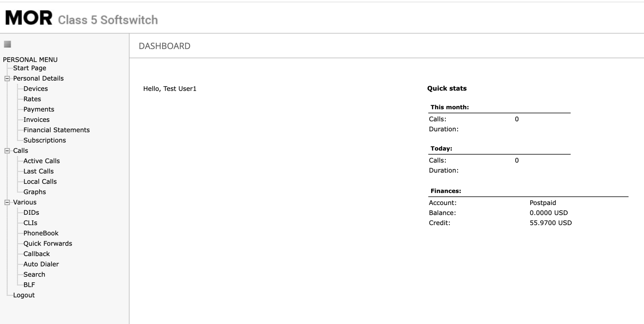Image resolution: width=644 pixels, height=324 pixels.
Task: Click Logout in the personal menu
Action: pyautogui.click(x=24, y=295)
